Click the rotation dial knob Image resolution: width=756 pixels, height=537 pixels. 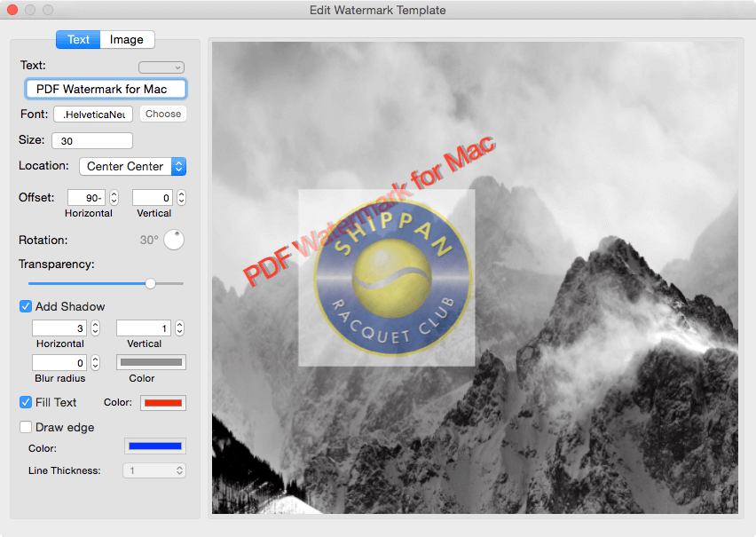pyautogui.click(x=174, y=240)
